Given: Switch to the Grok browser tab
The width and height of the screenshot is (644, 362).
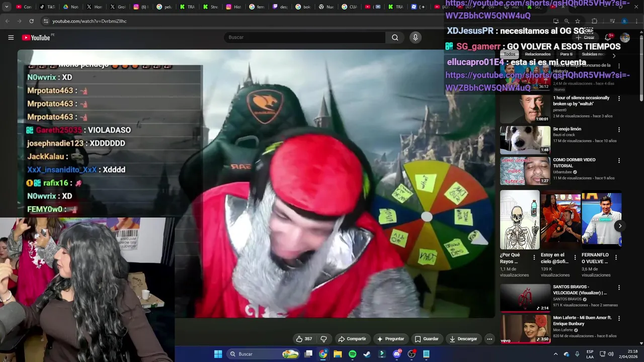Looking at the screenshot, I should pos(117,7).
